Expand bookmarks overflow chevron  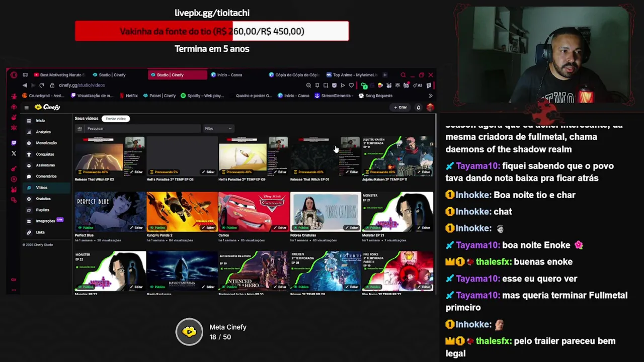pos(430,96)
